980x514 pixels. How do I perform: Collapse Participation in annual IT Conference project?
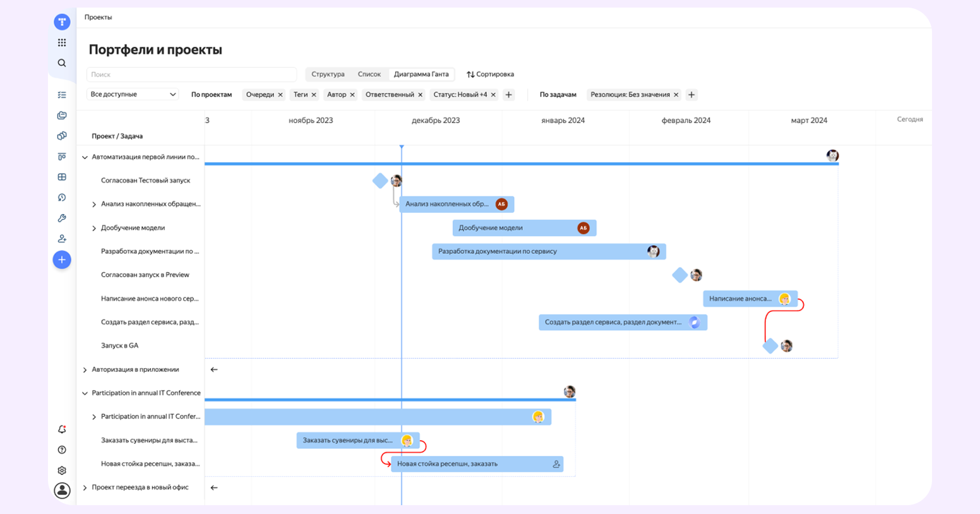tap(85, 393)
